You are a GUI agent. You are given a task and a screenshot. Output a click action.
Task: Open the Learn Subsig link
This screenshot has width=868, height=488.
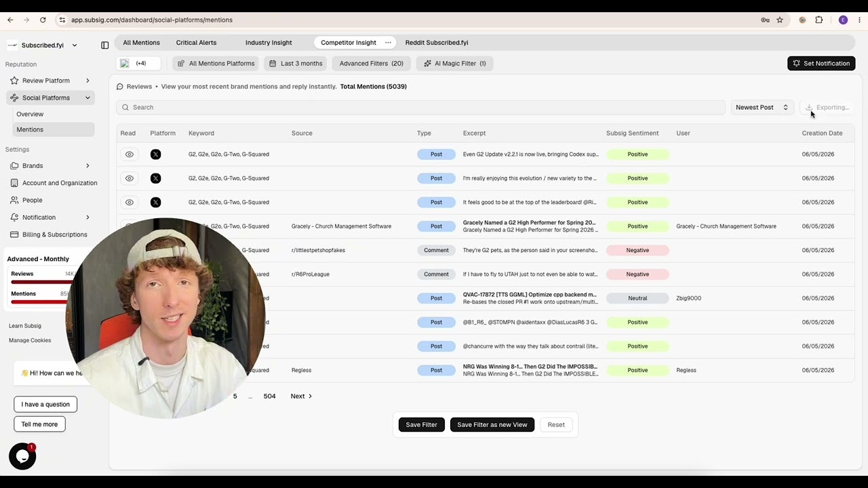click(x=25, y=326)
